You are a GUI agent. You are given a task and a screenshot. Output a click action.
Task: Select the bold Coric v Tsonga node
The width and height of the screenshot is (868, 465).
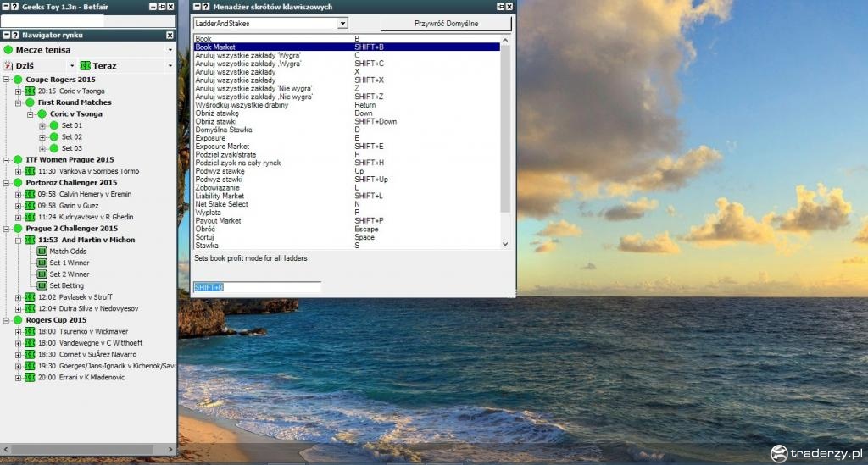pos(75,113)
